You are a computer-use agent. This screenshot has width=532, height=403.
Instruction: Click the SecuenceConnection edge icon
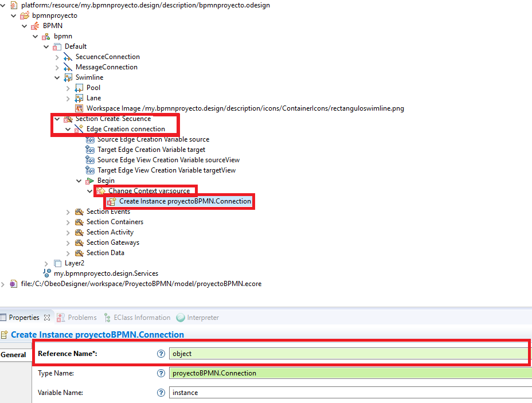(x=68, y=57)
